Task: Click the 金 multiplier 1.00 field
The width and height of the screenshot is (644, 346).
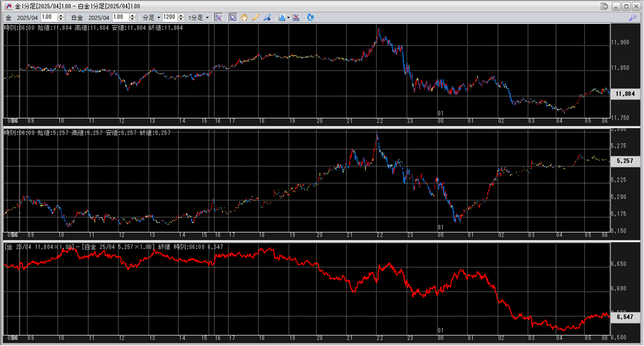Action: [49, 17]
